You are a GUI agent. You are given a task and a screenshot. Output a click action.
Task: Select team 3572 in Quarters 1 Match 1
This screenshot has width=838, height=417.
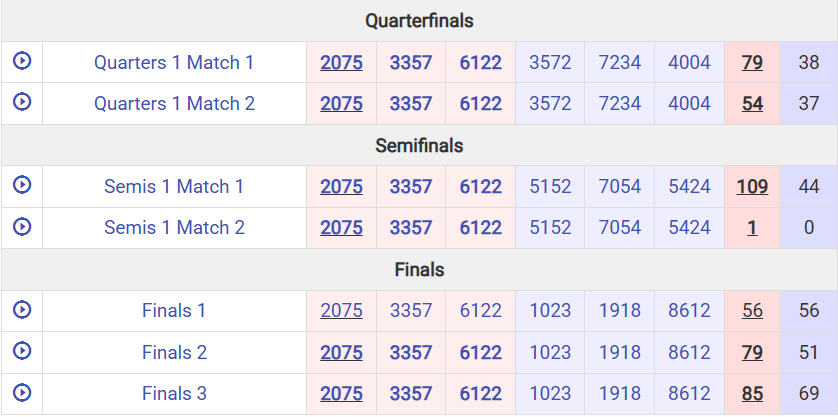coord(550,63)
